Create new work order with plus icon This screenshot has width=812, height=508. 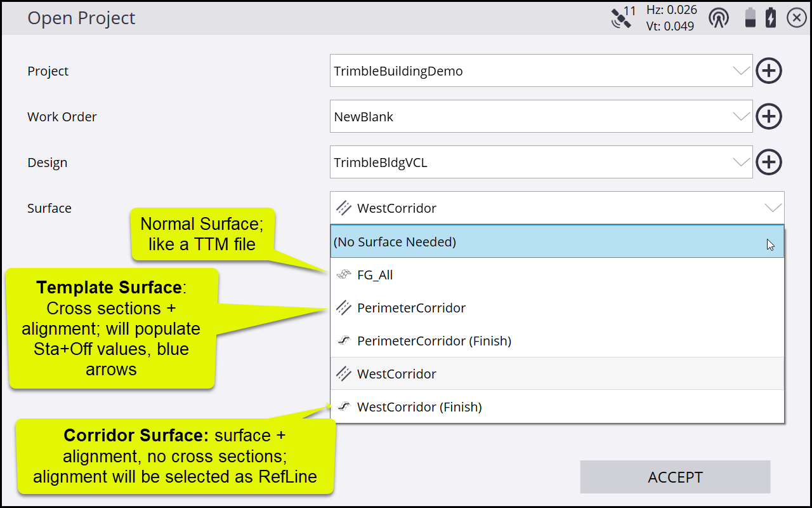(x=769, y=117)
